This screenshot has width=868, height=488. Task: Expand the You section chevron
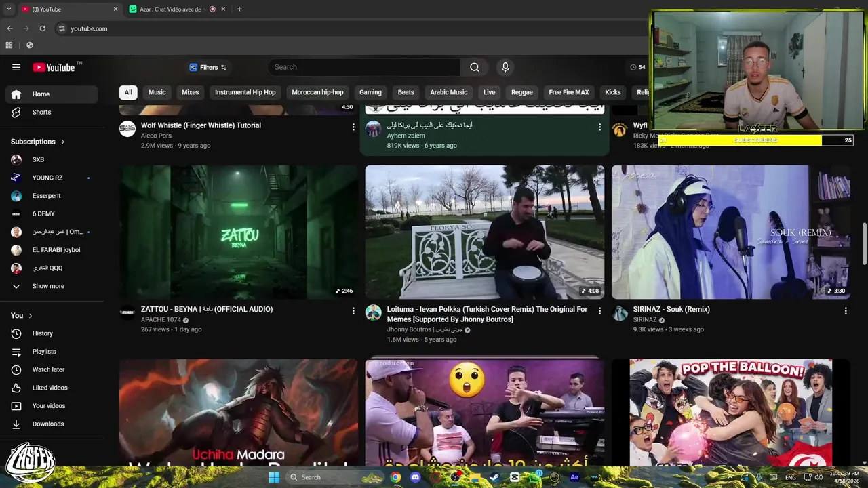click(x=30, y=316)
